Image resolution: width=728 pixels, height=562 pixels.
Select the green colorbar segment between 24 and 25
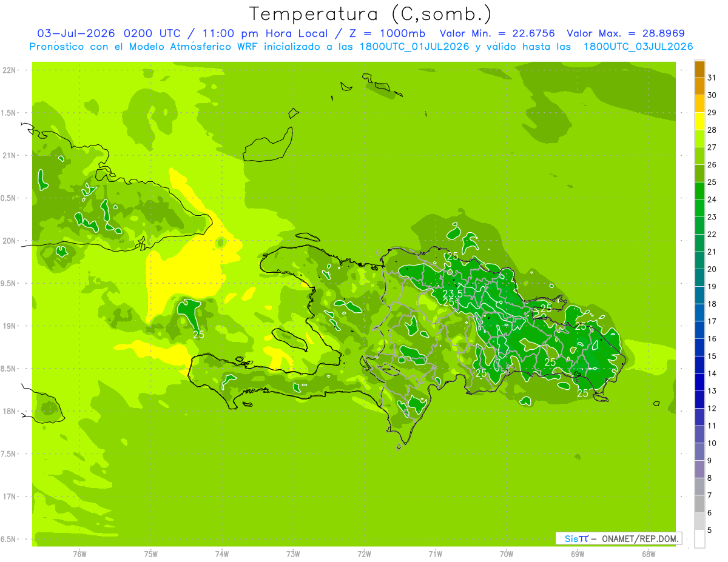pyautogui.click(x=699, y=191)
